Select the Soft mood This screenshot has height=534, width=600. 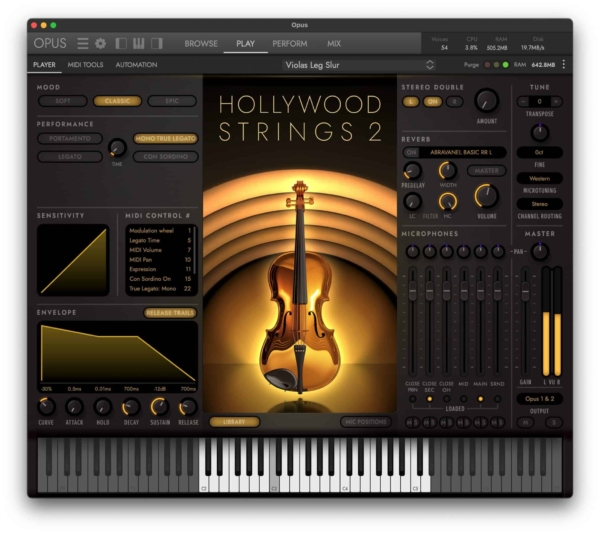tap(63, 101)
